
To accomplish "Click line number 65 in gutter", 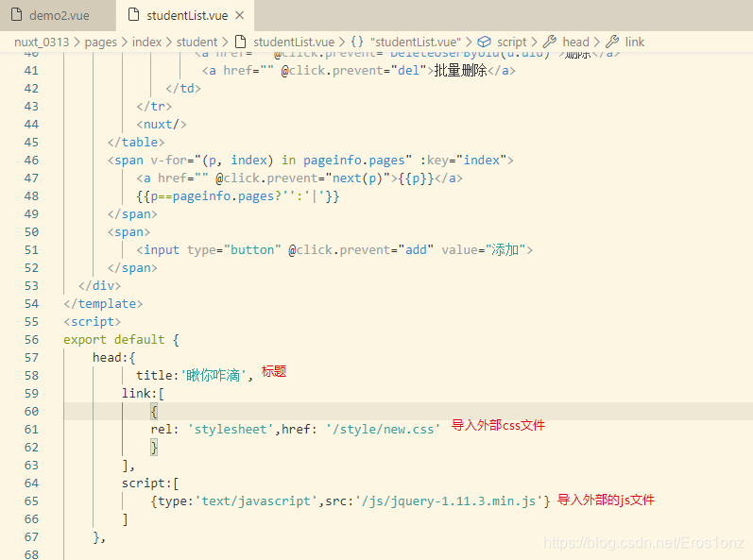I will [31, 501].
